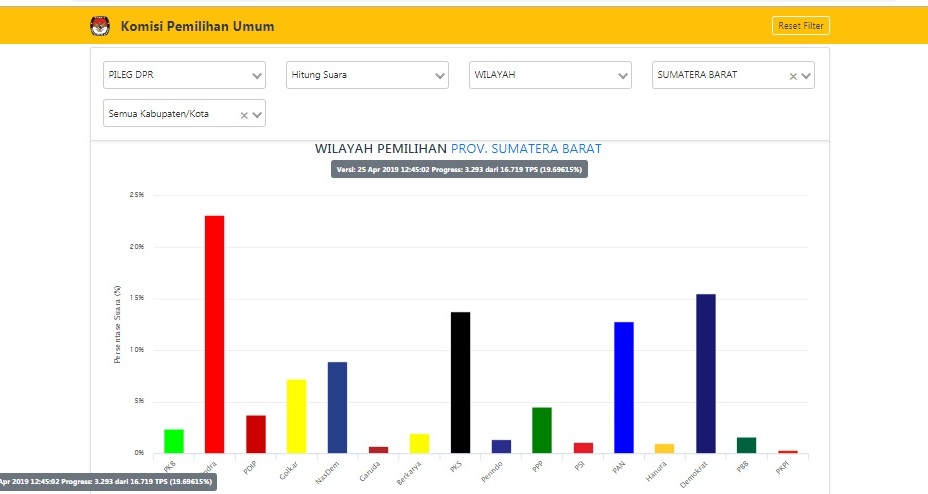
Task: Clear the SUMATERA BARAT selection
Action: pyautogui.click(x=793, y=76)
